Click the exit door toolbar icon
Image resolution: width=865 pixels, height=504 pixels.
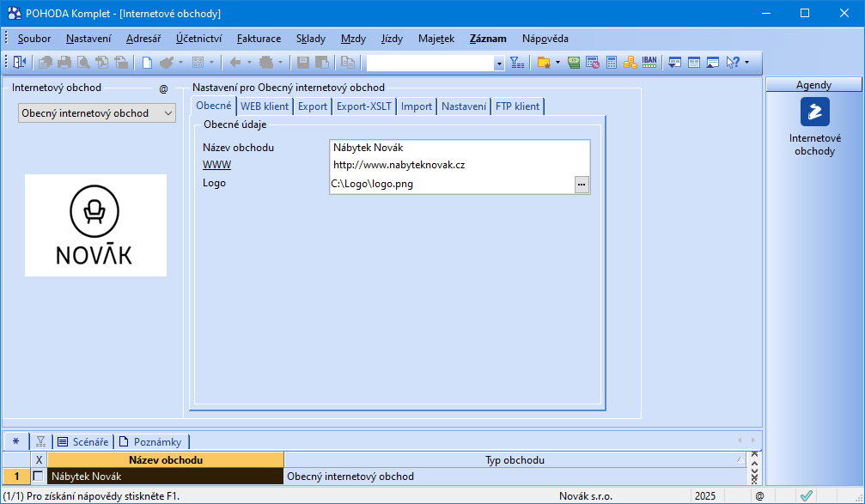click(20, 62)
